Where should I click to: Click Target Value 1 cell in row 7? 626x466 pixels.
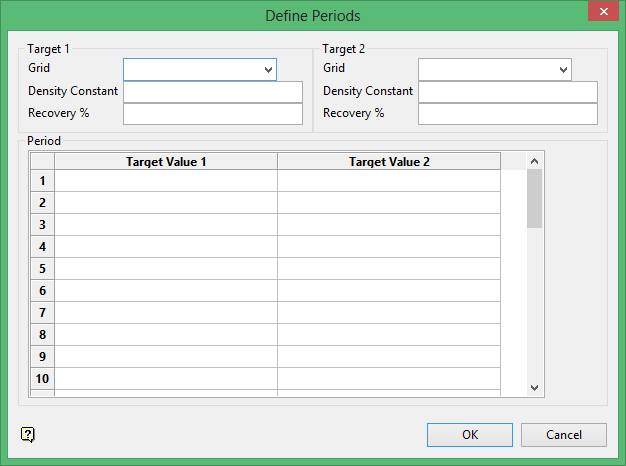[166, 313]
